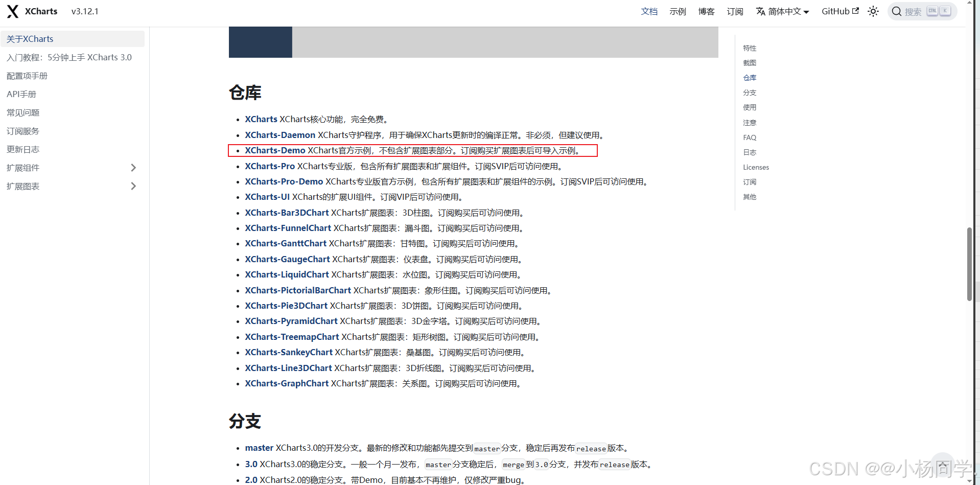The width and height of the screenshot is (980, 485).
Task: Open the 简体中文 language dropdown
Action: click(782, 11)
